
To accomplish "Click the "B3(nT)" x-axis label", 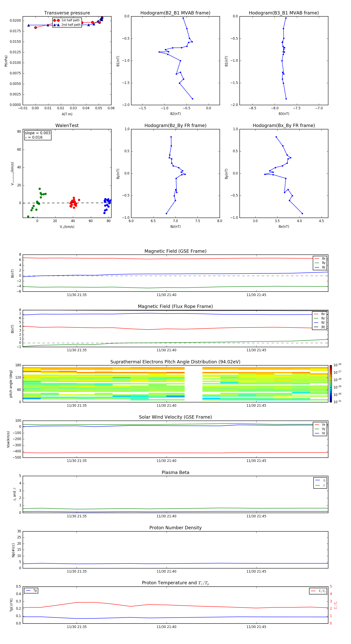I will point(284,114).
